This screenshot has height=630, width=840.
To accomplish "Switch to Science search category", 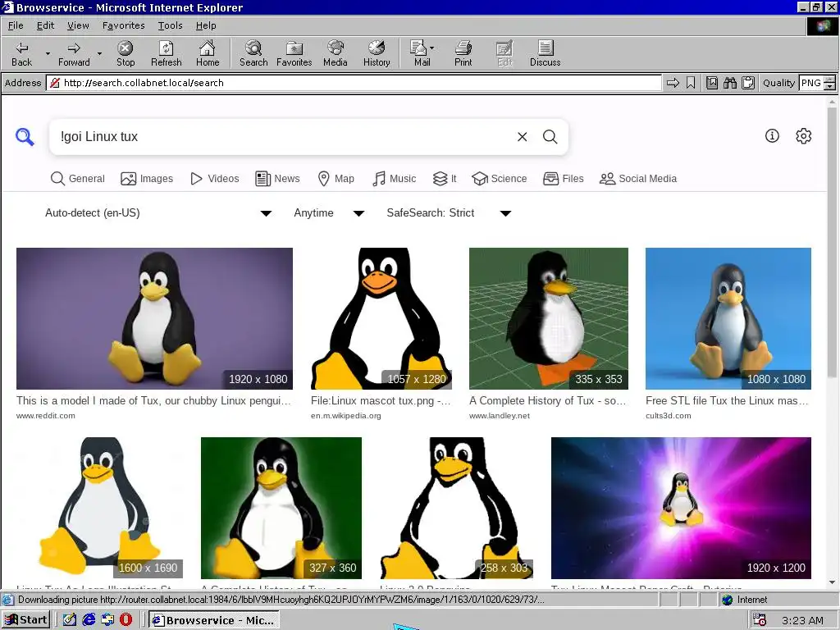I will pos(500,178).
